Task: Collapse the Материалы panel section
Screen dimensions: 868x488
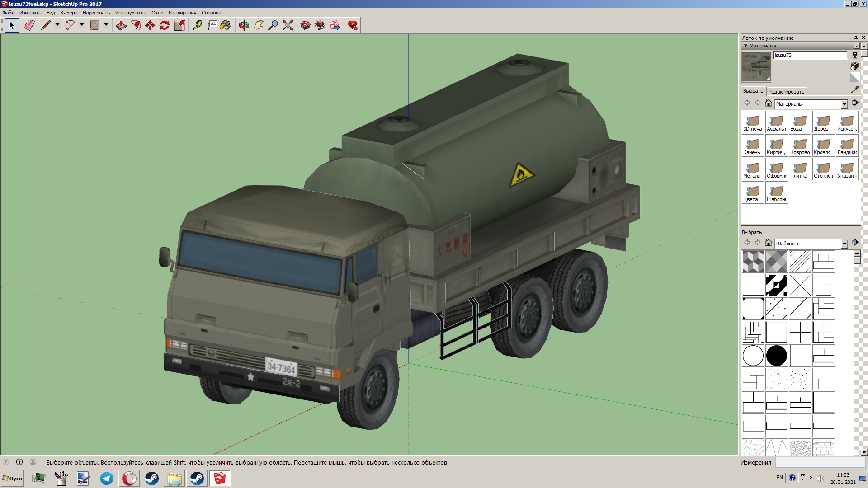Action: point(746,46)
